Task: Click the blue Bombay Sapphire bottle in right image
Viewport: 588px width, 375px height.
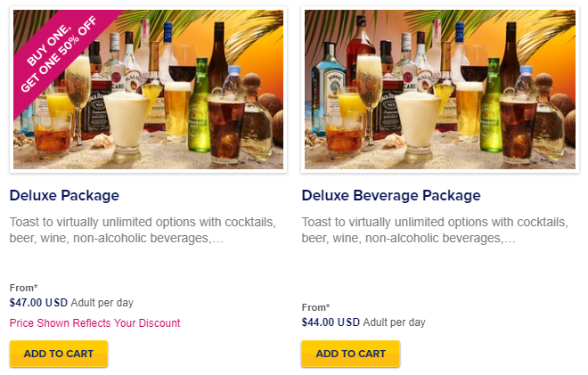Action: pyautogui.click(x=330, y=90)
